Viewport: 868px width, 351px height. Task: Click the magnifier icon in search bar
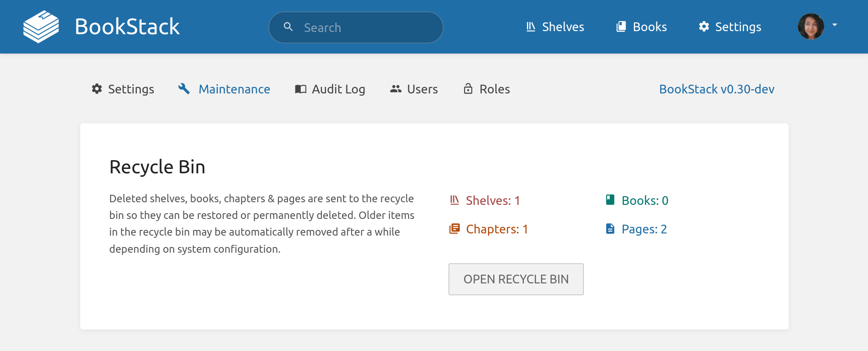point(288,27)
